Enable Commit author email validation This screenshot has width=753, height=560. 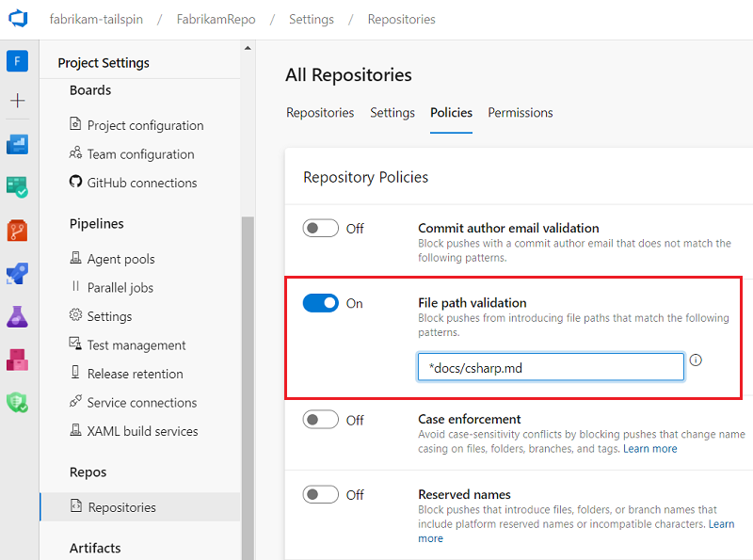[320, 228]
